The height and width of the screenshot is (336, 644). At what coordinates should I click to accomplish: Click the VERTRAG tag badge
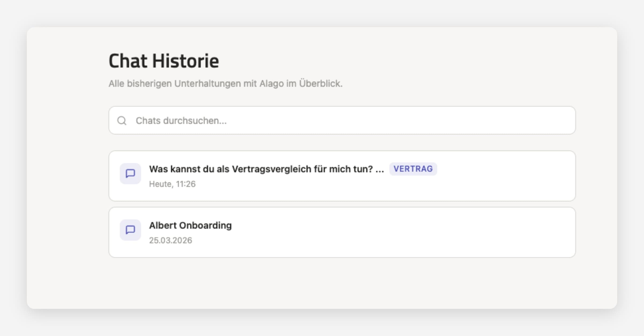point(413,169)
